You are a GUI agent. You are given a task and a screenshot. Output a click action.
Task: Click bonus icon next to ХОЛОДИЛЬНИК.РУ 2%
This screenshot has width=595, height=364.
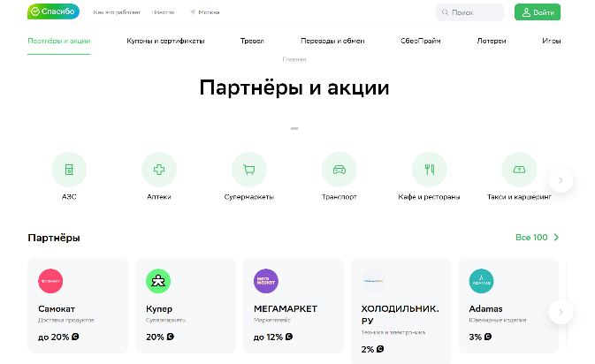[380, 349]
